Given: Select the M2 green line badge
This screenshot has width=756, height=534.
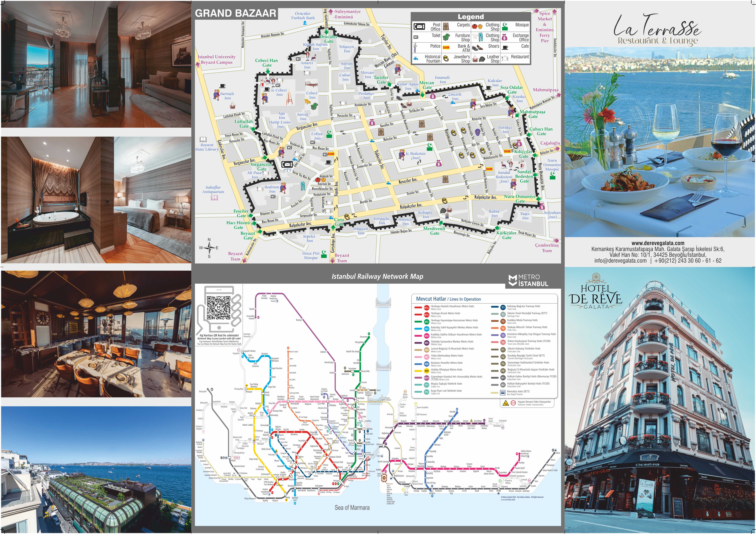Looking at the screenshot, I should pos(426,322).
